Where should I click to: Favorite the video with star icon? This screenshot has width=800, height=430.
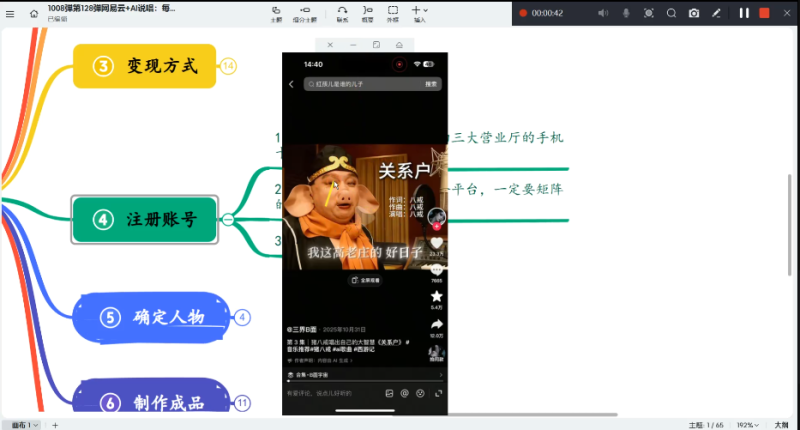click(x=436, y=296)
